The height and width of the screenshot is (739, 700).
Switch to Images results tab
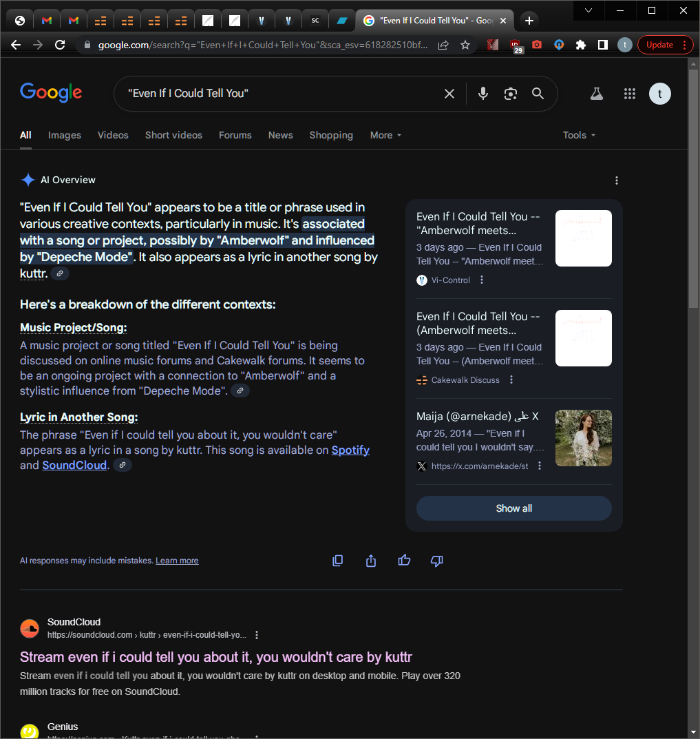[x=65, y=135]
